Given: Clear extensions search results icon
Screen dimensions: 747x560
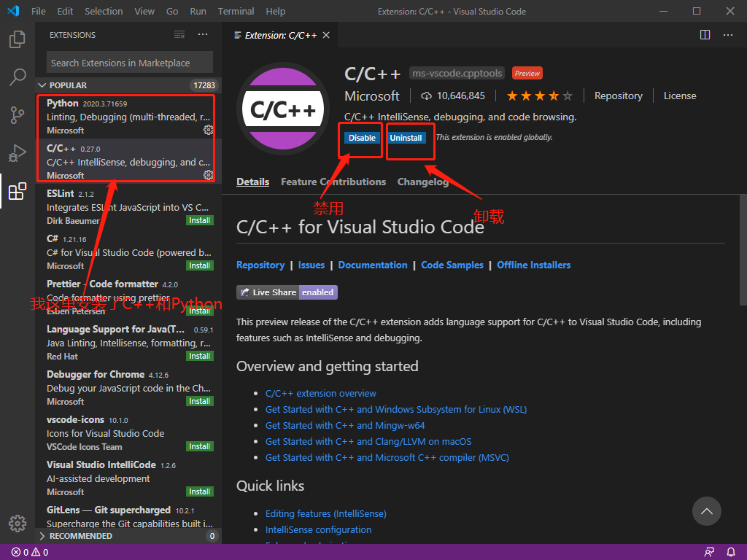Looking at the screenshot, I should point(179,35).
